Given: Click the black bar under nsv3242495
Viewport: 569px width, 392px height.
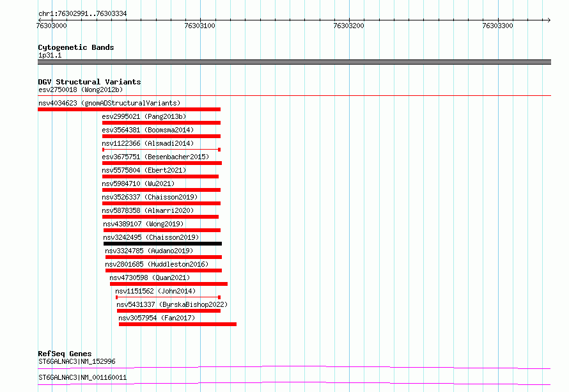Looking at the screenshot, I should click(162, 244).
